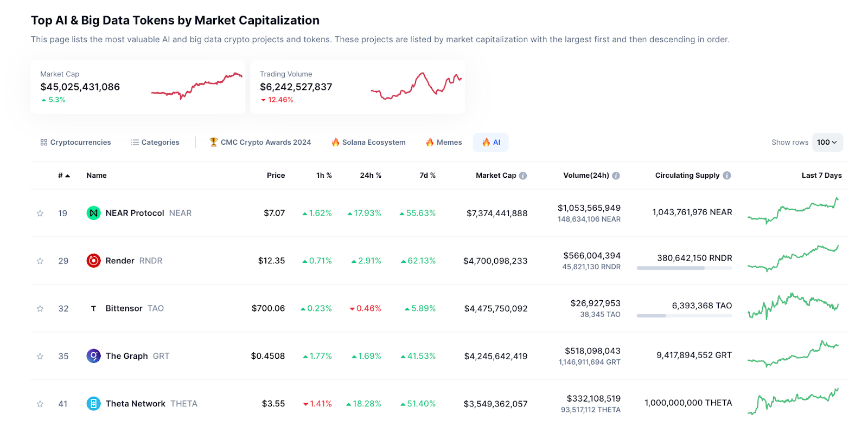Image resolution: width=868 pixels, height=427 pixels.
Task: Click the Market Cap info icon
Action: (523, 176)
